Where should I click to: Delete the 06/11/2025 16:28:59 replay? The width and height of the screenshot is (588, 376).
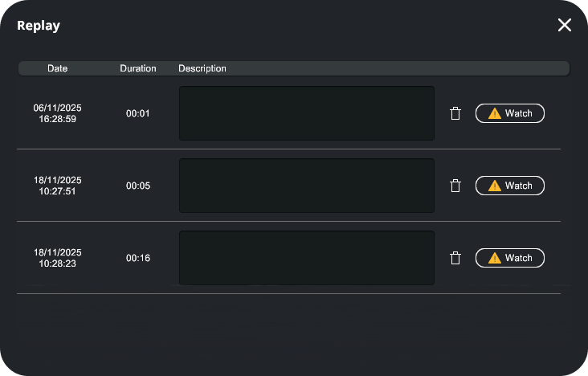pyautogui.click(x=455, y=113)
